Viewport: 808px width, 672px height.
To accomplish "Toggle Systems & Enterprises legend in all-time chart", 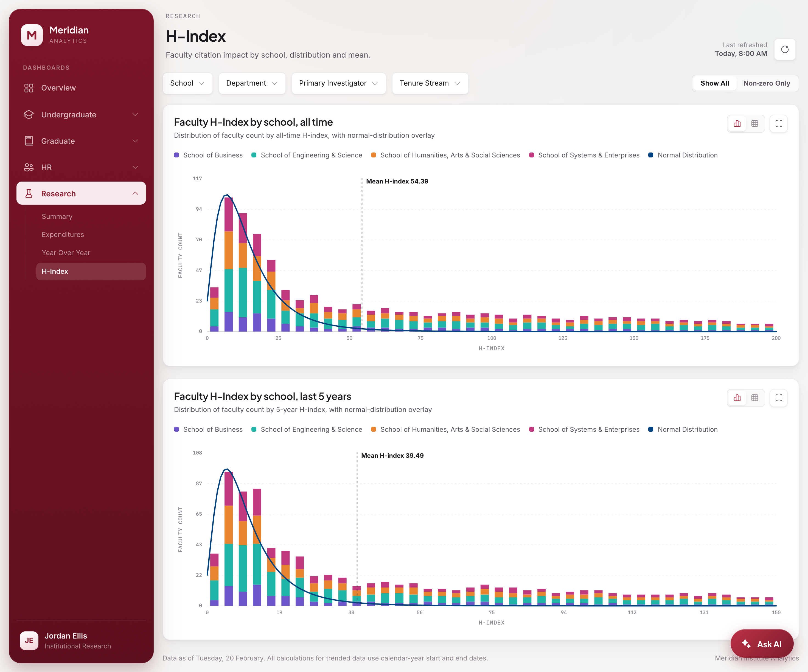I will point(584,155).
